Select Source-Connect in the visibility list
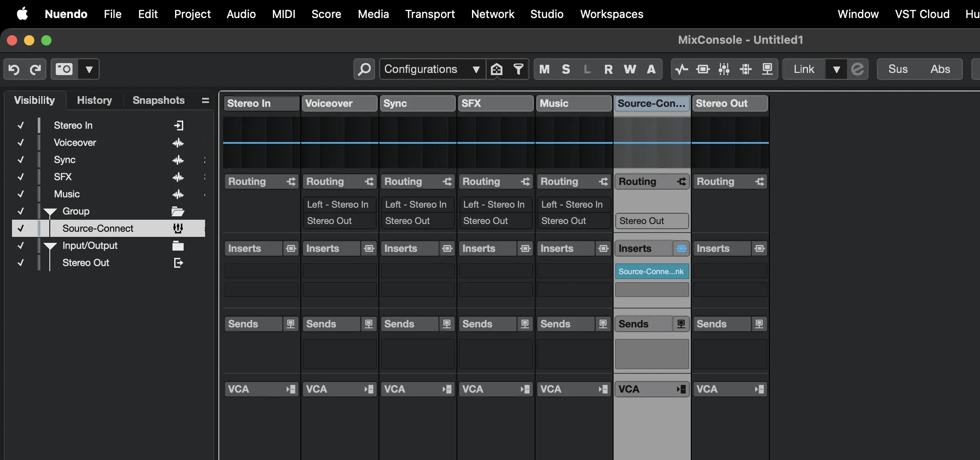The height and width of the screenshot is (460, 980). [109, 228]
